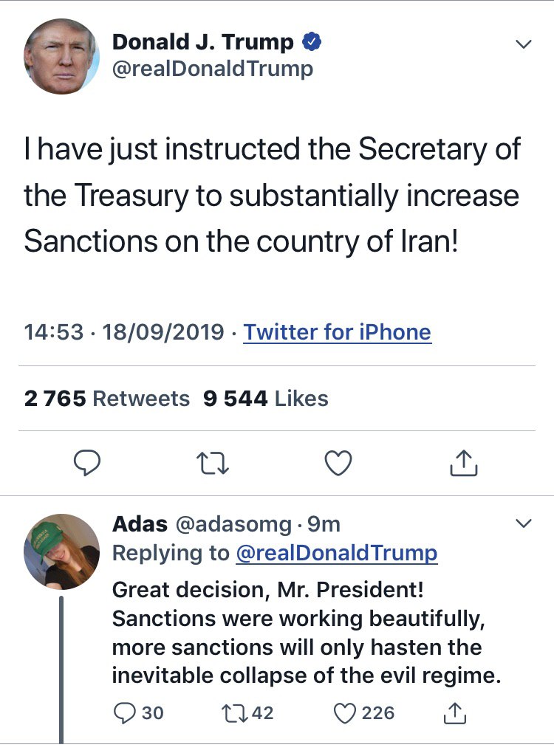Retweet the main Iran sanctions tweet
The image size is (554, 756).
pyautogui.click(x=213, y=463)
